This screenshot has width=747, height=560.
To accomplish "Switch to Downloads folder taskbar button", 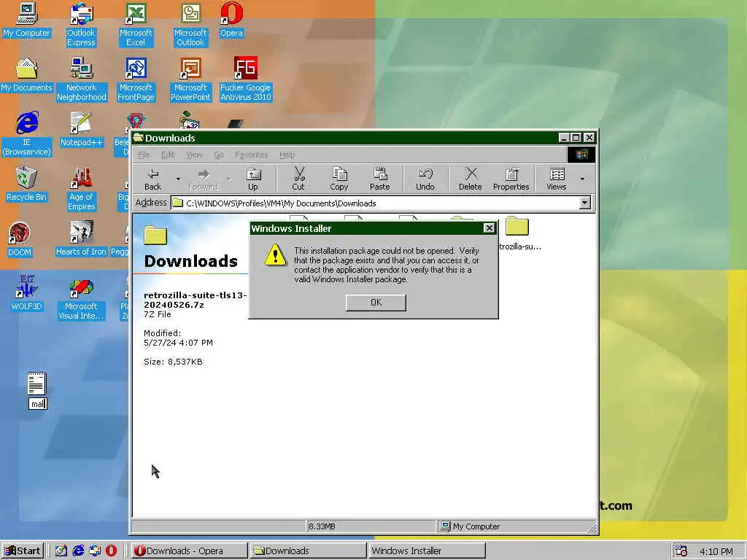I will (x=309, y=551).
